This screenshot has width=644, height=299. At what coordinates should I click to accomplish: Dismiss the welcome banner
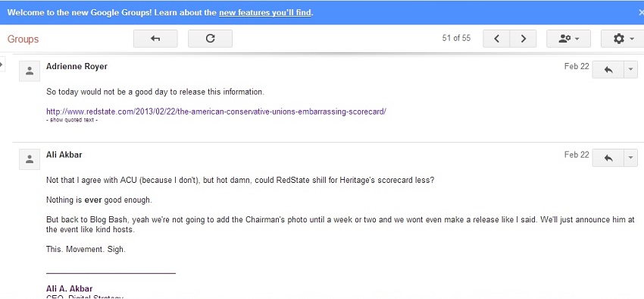click(641, 13)
